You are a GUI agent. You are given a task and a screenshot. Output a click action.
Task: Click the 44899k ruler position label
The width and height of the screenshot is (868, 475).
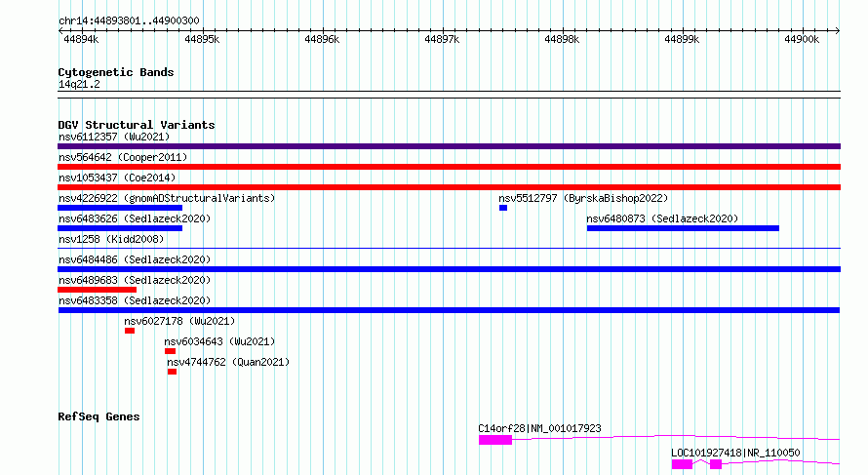click(682, 39)
